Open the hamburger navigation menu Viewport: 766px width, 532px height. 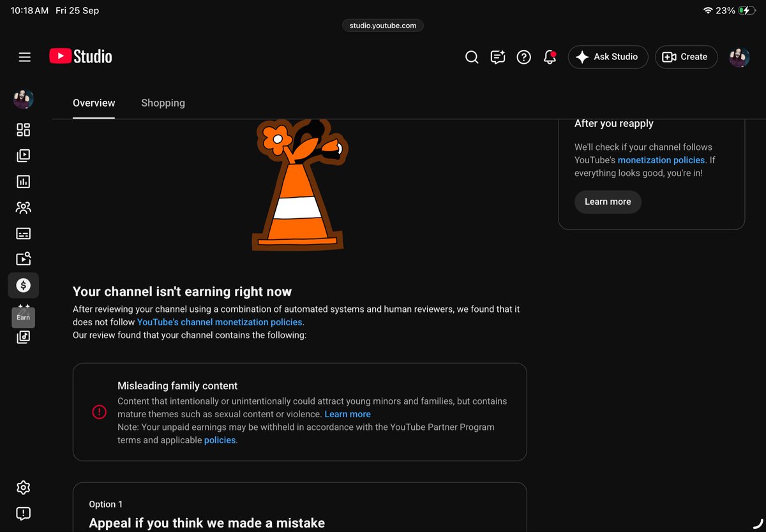24,57
